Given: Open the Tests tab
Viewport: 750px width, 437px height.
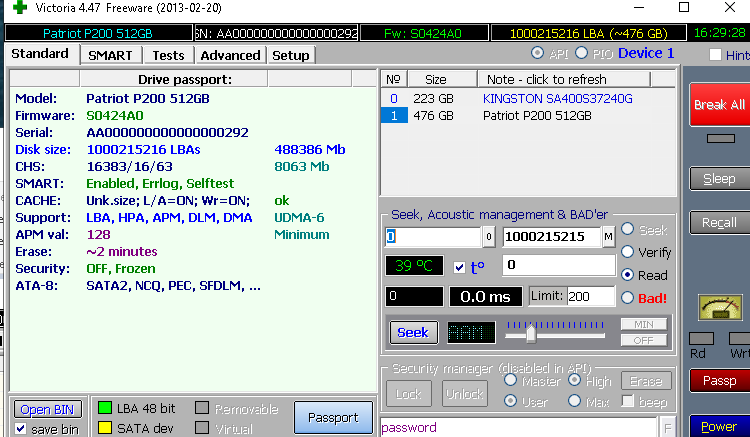Looking at the screenshot, I should click(168, 55).
